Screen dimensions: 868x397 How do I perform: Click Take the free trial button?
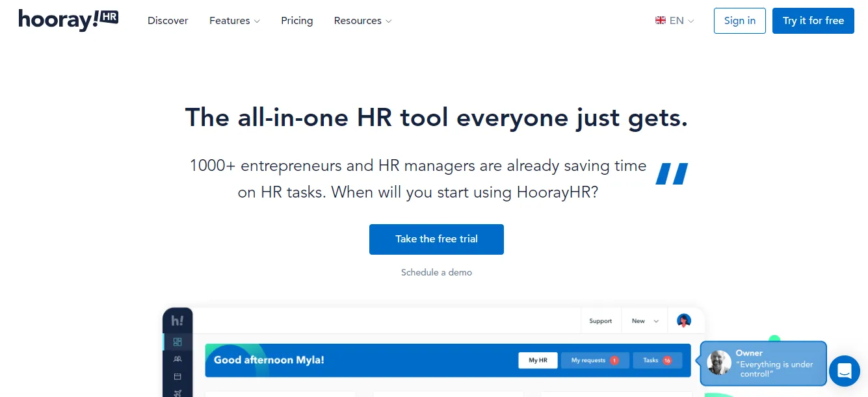coord(436,239)
